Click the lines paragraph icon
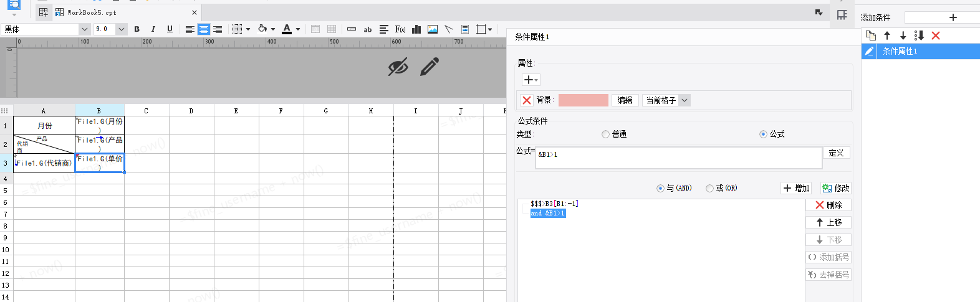Viewport: 980px width, 302px height. click(384, 29)
